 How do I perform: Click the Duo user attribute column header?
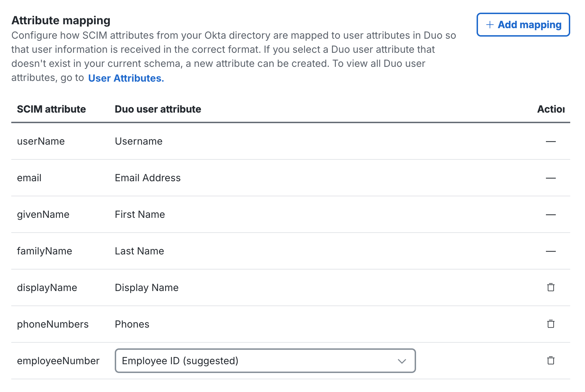tap(158, 109)
